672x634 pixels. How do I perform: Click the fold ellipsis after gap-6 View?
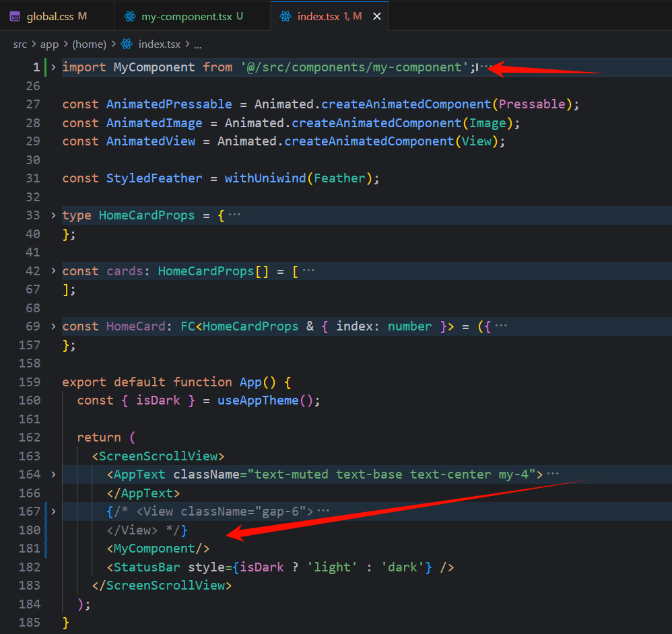[324, 511]
